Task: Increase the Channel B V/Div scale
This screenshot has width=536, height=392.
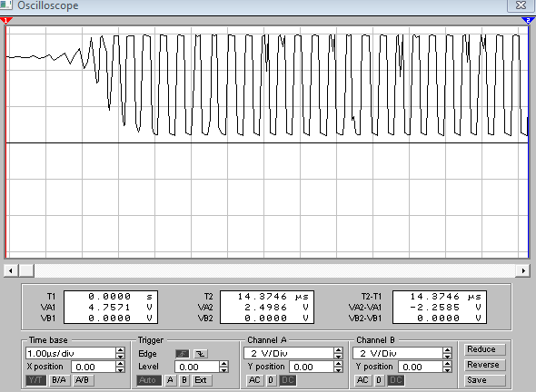Action: coord(448,350)
